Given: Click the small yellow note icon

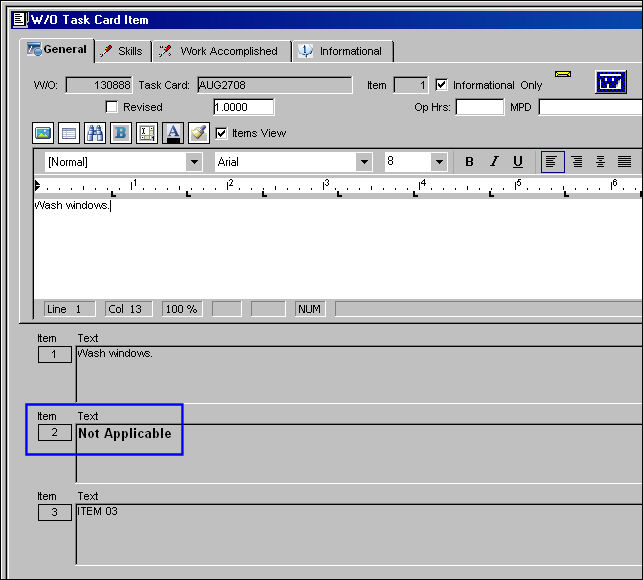Looking at the screenshot, I should coord(563,74).
